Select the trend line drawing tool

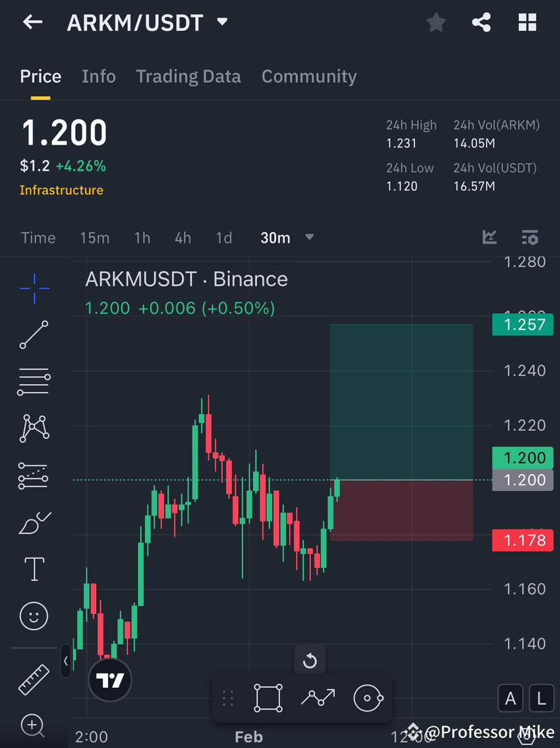[x=34, y=335]
